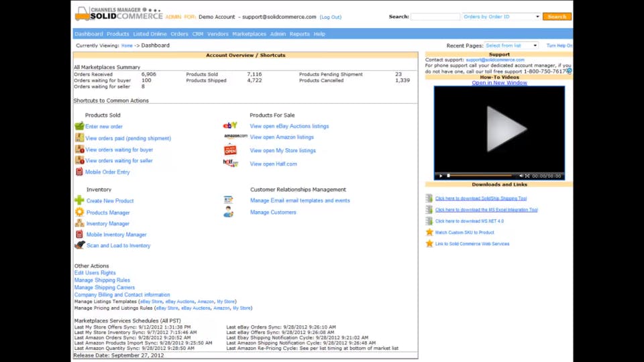This screenshot has height=362, width=644.
Task: Click the Search input field
Action: click(435, 17)
